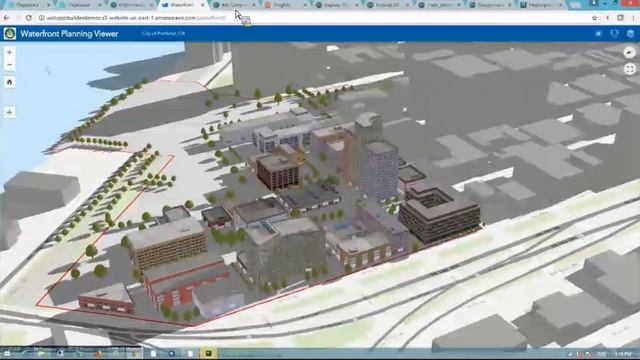Bookmark this page with the star icon
Image resolution: width=640 pixels, height=360 pixels.
595,18
